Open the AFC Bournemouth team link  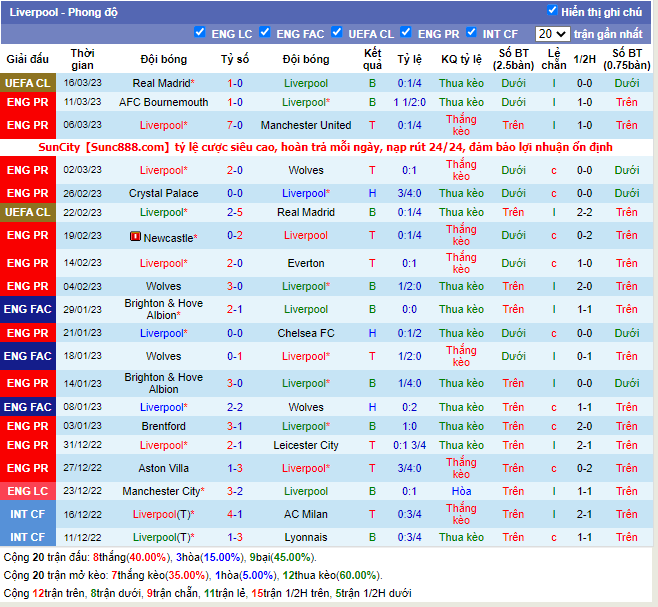(163, 102)
